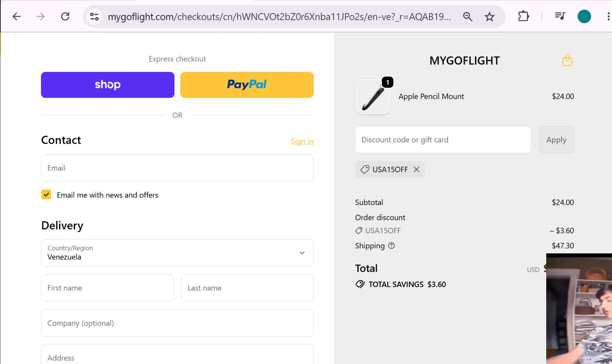
Task: Open the shopping bag cart icon
Action: click(x=567, y=60)
